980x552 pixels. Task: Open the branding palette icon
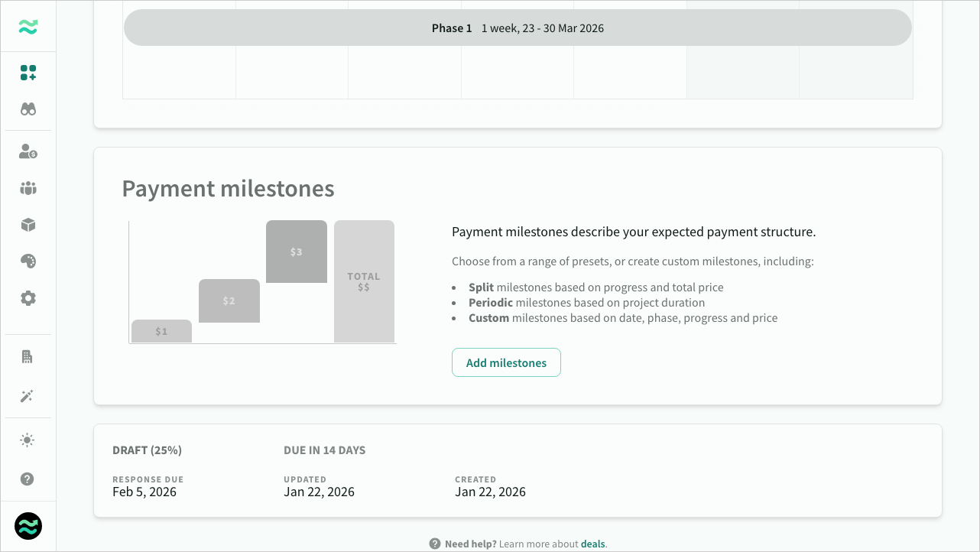click(28, 261)
